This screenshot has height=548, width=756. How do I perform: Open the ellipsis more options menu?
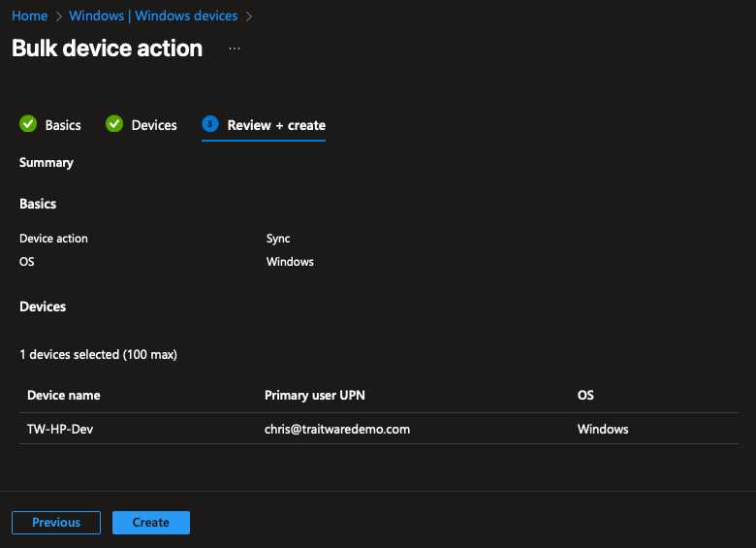[x=235, y=48]
